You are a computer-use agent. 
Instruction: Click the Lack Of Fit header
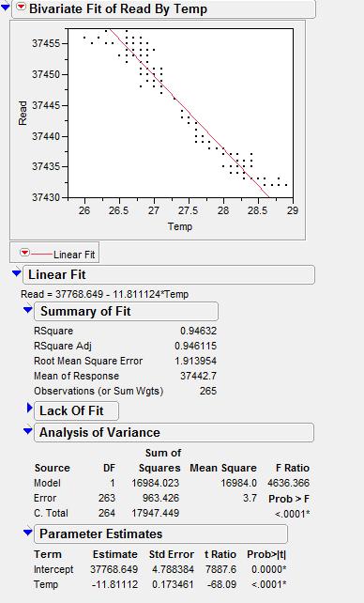(x=76, y=410)
